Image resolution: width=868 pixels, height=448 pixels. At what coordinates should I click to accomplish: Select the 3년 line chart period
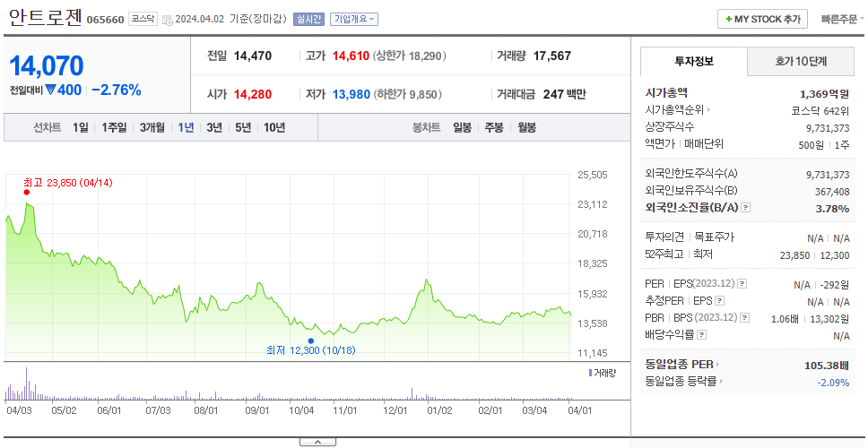tap(214, 128)
